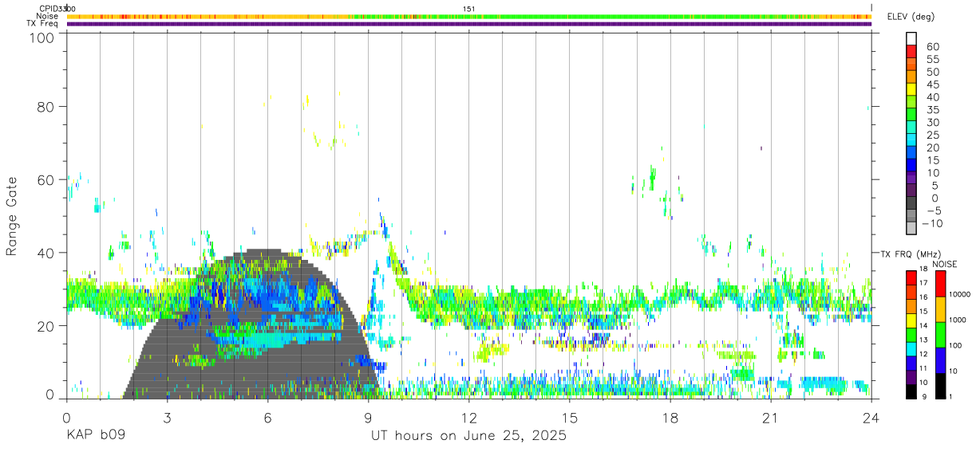The width and height of the screenshot is (980, 452).
Task: Click the '1000' NOISE scale label
Action: 959,320
